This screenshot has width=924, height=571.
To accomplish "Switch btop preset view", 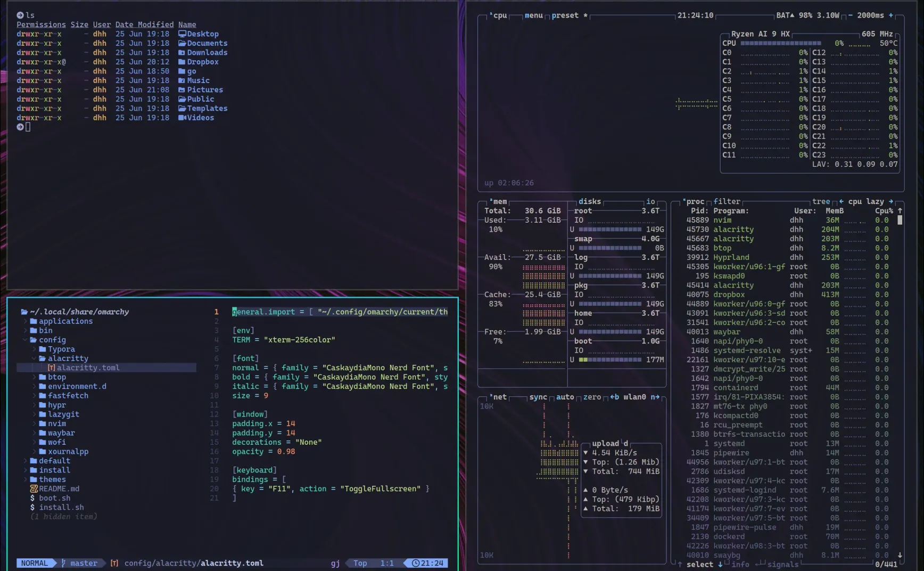I will 565,15.
